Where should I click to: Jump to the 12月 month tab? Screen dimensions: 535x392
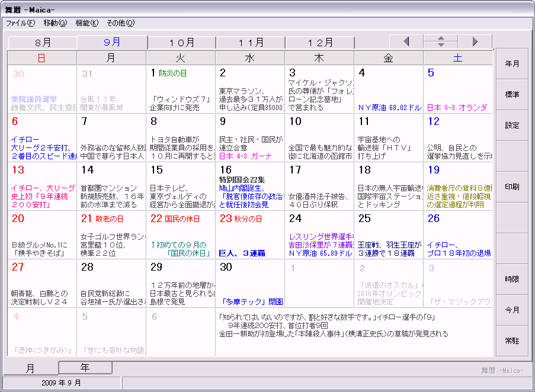(x=320, y=43)
